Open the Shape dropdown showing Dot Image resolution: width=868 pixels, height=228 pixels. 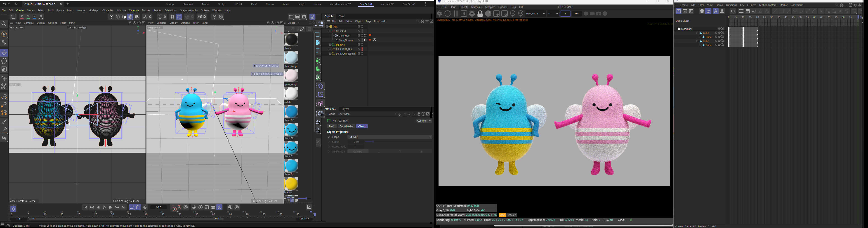tap(390, 137)
